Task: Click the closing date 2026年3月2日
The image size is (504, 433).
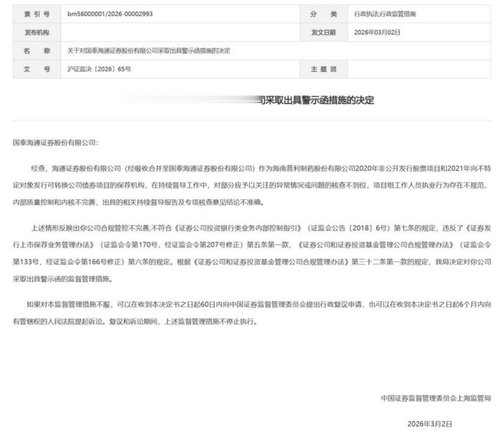Action: point(430,424)
